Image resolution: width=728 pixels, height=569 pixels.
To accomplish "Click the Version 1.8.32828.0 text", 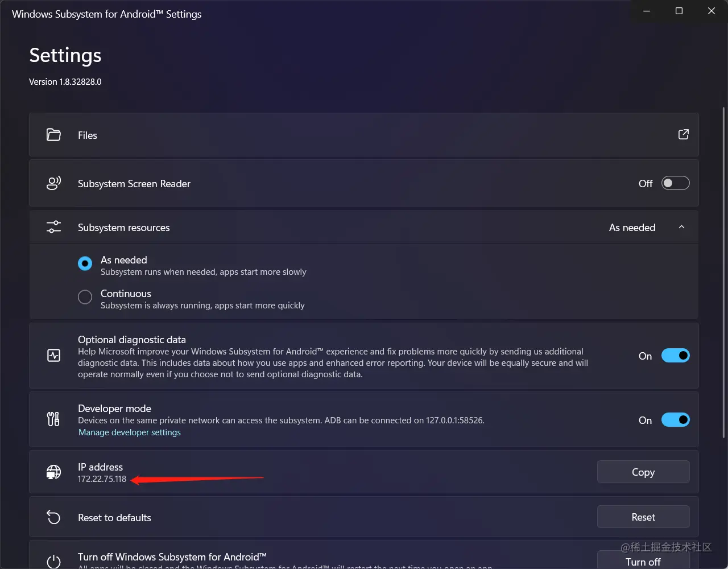I will (x=65, y=81).
